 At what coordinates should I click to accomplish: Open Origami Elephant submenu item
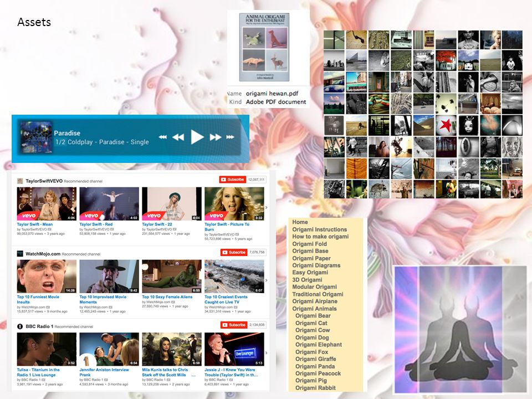[319, 345]
